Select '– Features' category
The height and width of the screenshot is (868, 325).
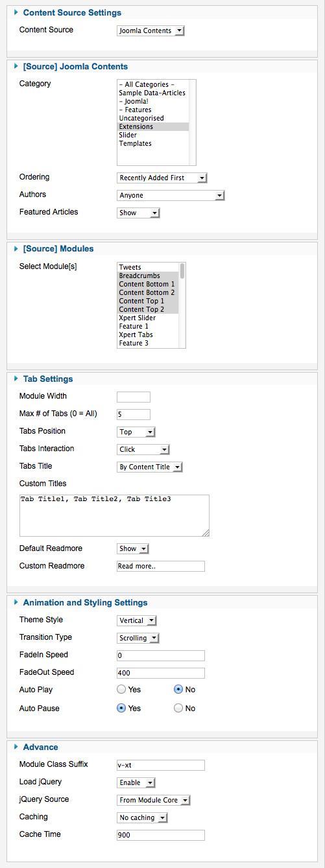[x=153, y=110]
